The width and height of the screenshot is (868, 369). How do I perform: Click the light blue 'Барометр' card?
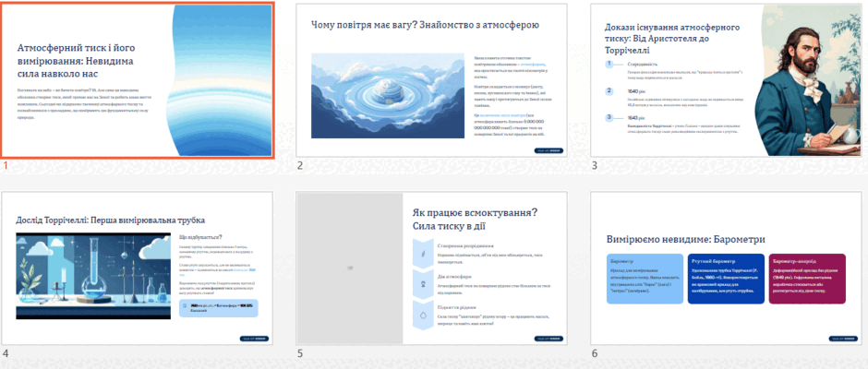pos(645,279)
